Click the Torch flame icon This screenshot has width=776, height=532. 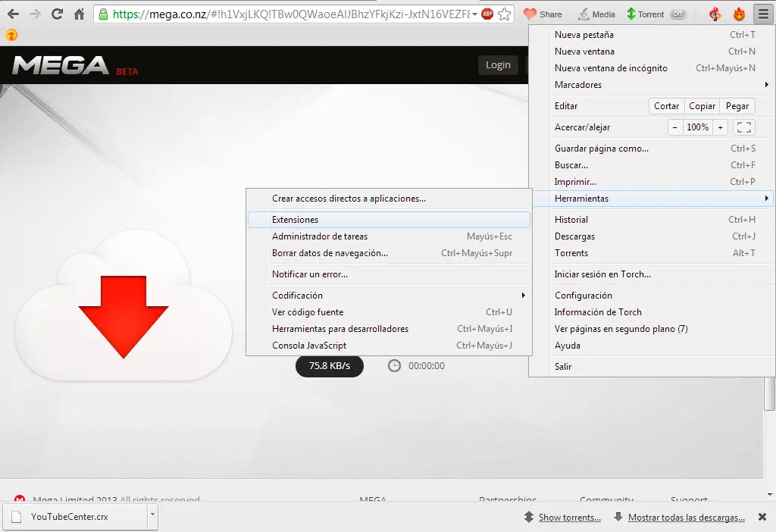pyautogui.click(x=740, y=14)
